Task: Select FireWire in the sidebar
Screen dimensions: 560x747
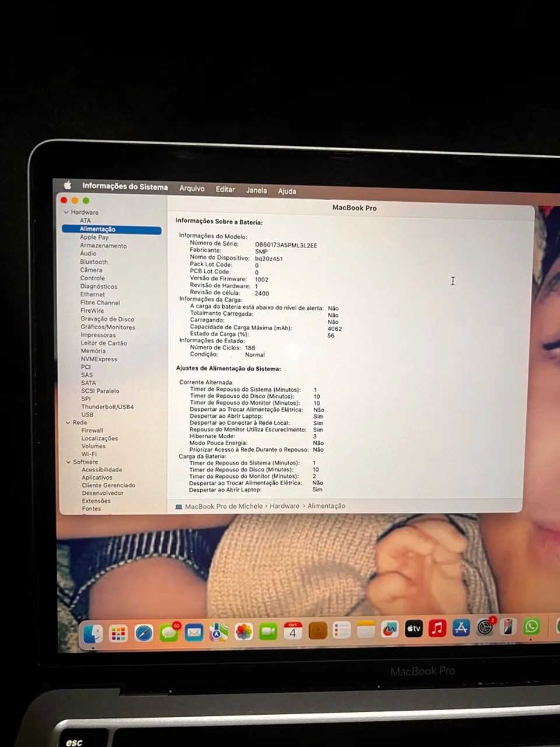Action: tap(92, 310)
